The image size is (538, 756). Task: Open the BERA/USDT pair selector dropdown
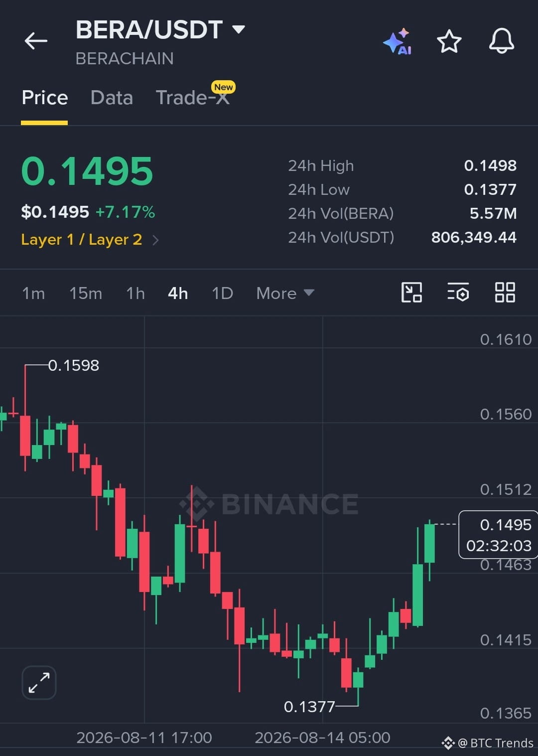[239, 29]
